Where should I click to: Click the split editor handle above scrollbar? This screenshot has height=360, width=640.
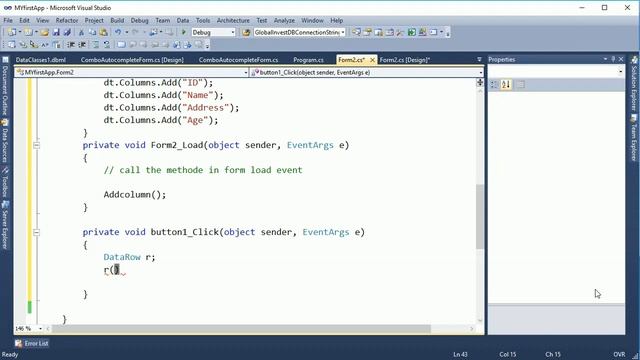pos(480,82)
